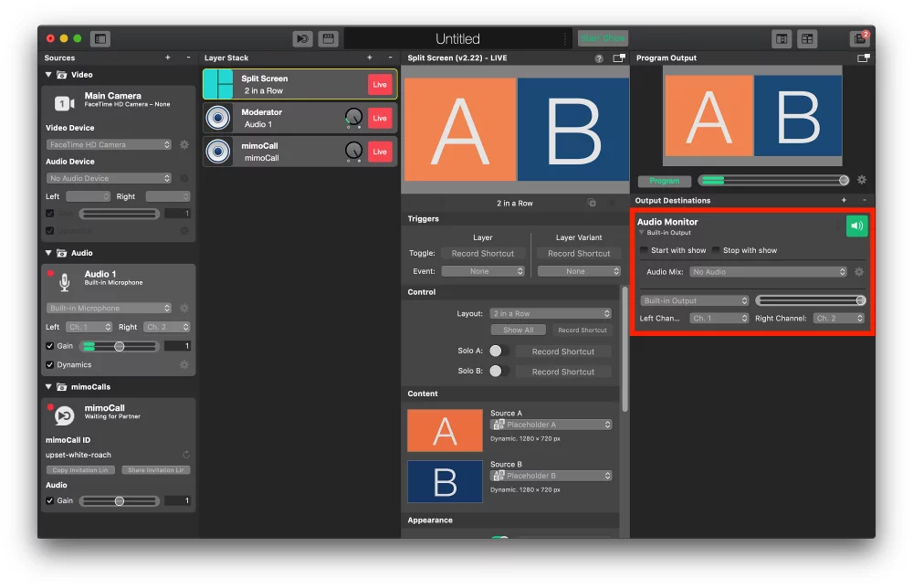The image size is (913, 588).
Task: Click the Audio 1 Gain slider
Action: tap(120, 346)
